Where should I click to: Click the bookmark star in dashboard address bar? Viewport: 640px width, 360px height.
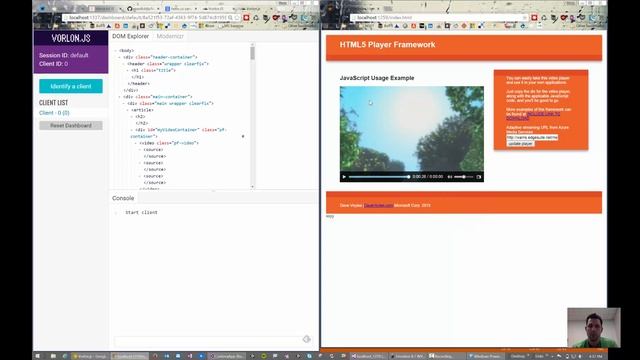(237, 18)
